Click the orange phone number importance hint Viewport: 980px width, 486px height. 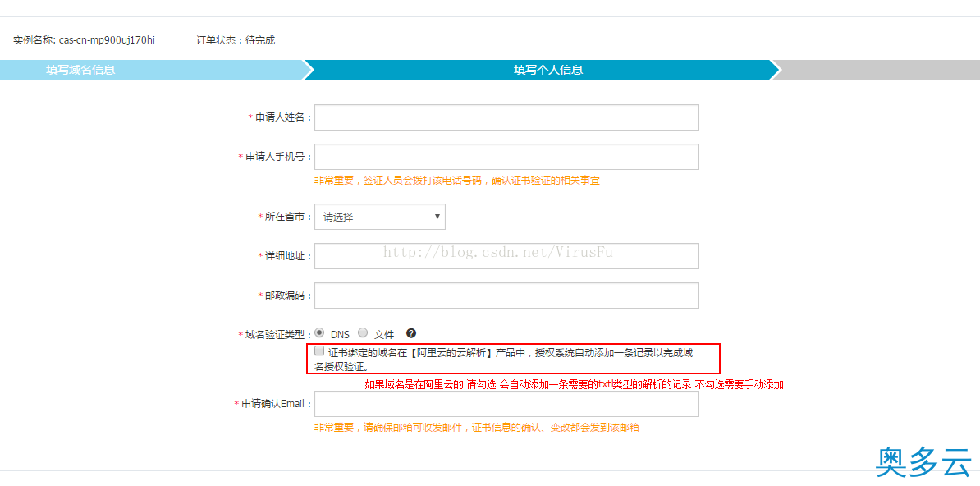click(x=457, y=181)
